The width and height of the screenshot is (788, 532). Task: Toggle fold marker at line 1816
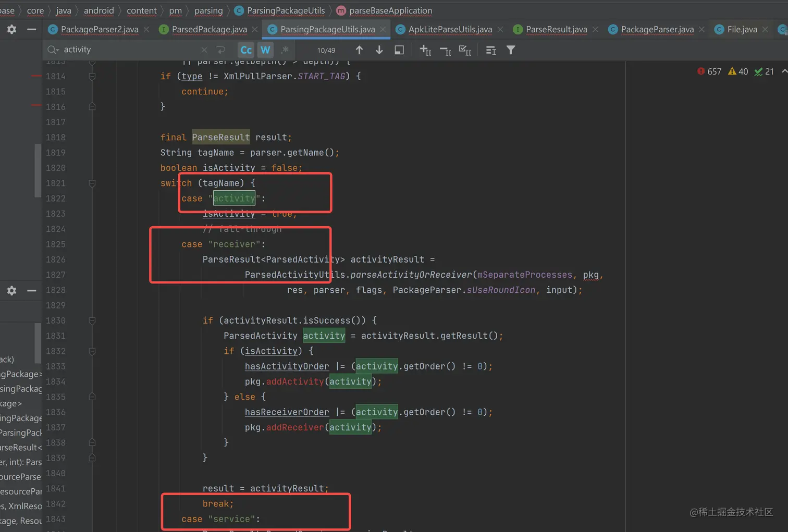(92, 107)
